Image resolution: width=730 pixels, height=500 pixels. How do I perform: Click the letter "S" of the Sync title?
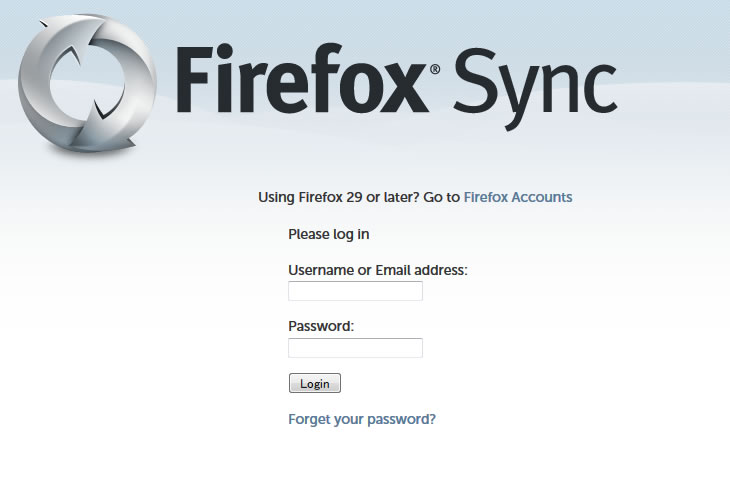pyautogui.click(x=475, y=80)
